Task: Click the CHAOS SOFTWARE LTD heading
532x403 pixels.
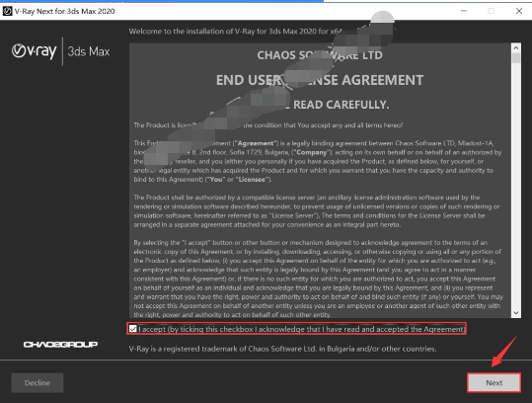Action: [320, 55]
